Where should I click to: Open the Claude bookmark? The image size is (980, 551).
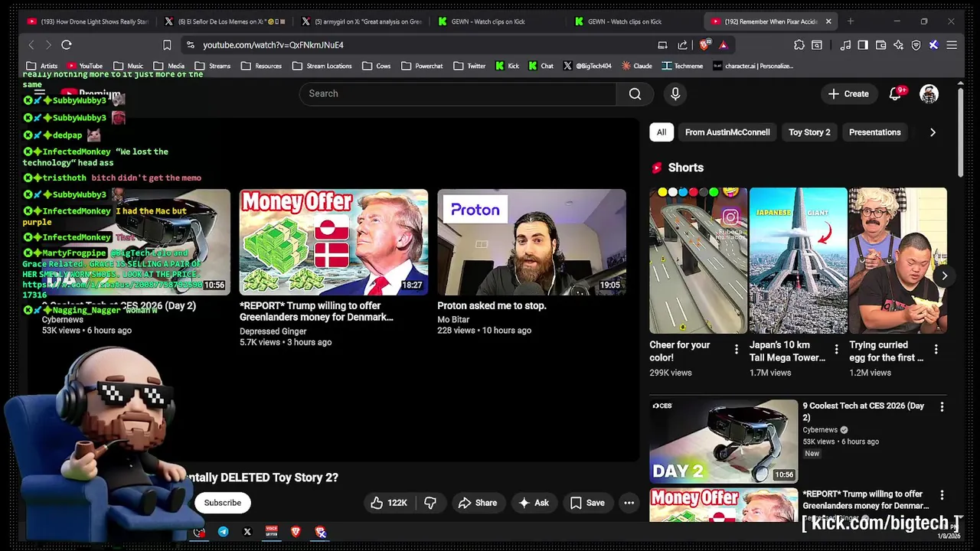[x=637, y=66]
